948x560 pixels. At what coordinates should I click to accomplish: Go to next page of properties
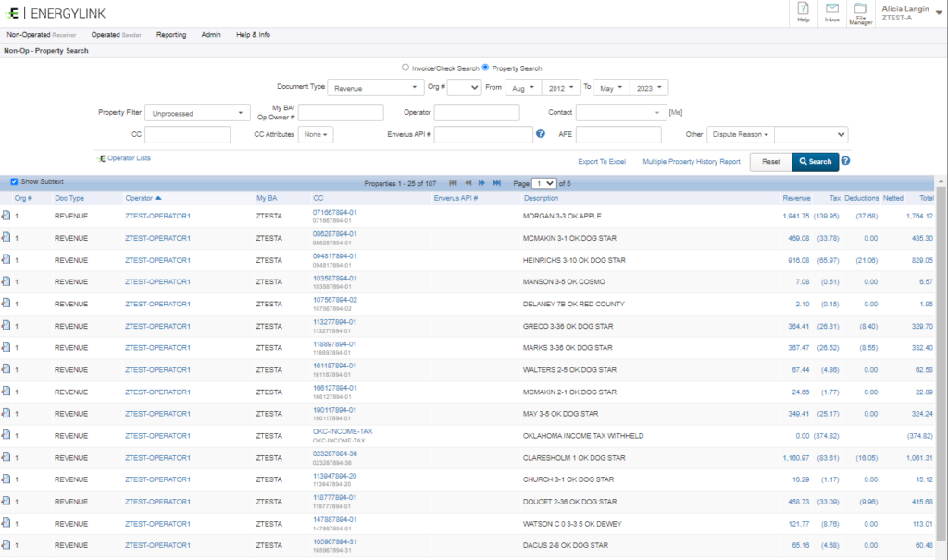(x=482, y=183)
